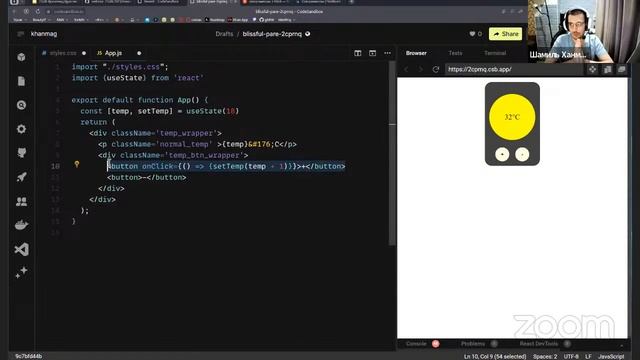The height and width of the screenshot is (360, 640).
Task: Switch to the Tests tab
Action: coord(455,53)
